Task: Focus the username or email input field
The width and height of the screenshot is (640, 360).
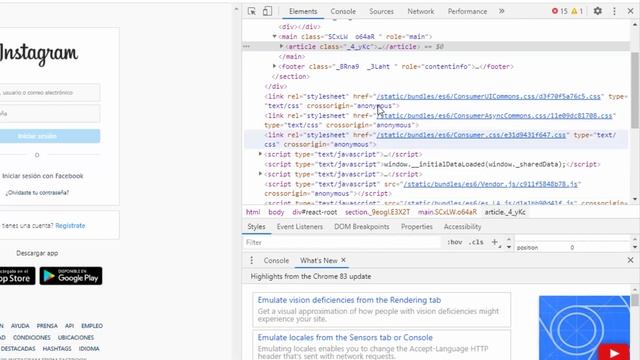Action: [50, 93]
